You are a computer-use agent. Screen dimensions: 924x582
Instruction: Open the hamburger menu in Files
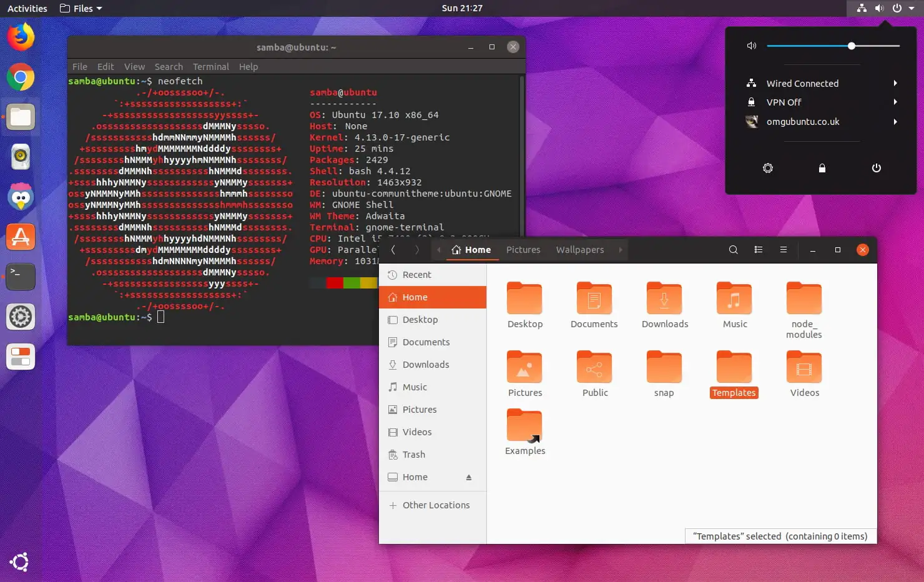[x=783, y=250]
